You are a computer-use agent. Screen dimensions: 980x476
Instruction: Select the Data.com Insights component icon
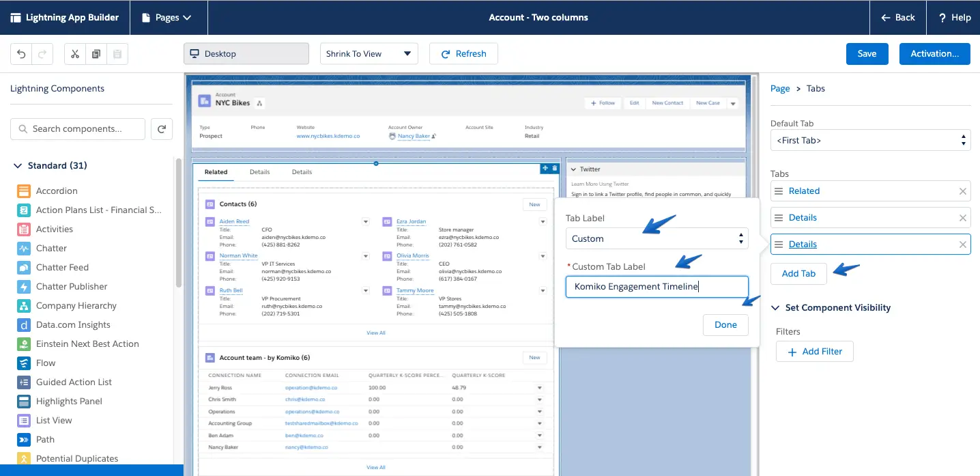pyautogui.click(x=24, y=325)
